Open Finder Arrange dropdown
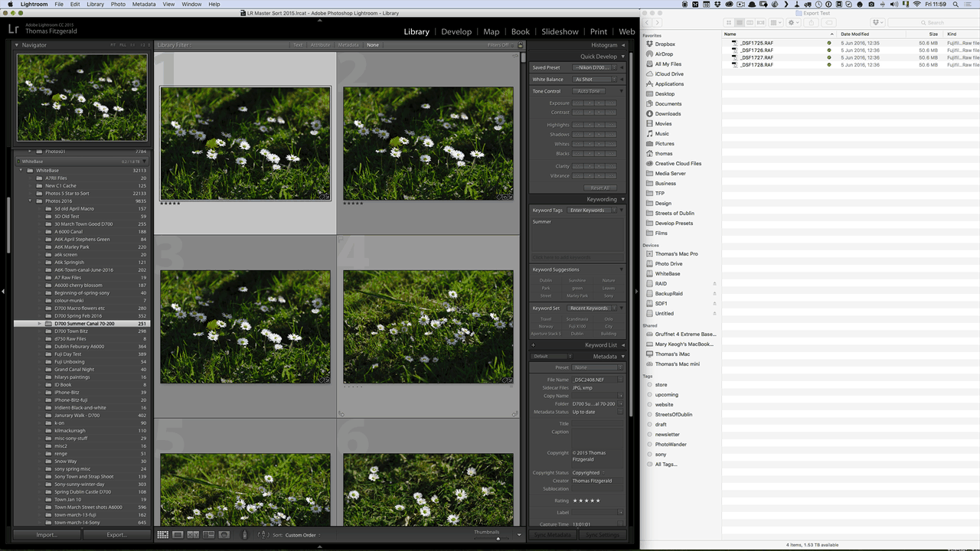Screen dimensions: 980x551 (x=776, y=22)
